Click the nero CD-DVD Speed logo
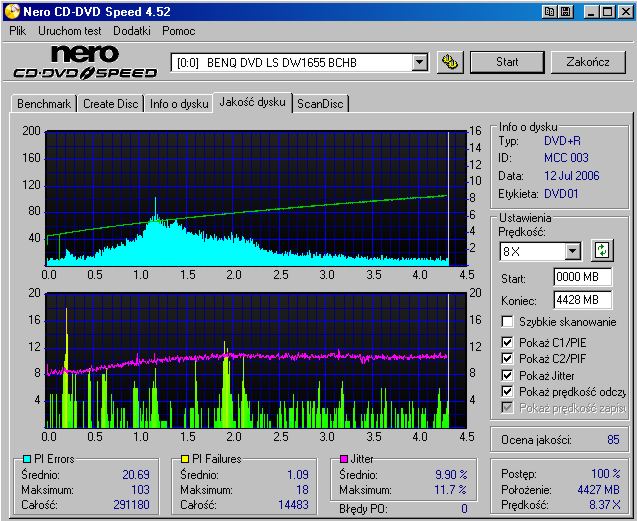The image size is (637, 521). point(85,62)
